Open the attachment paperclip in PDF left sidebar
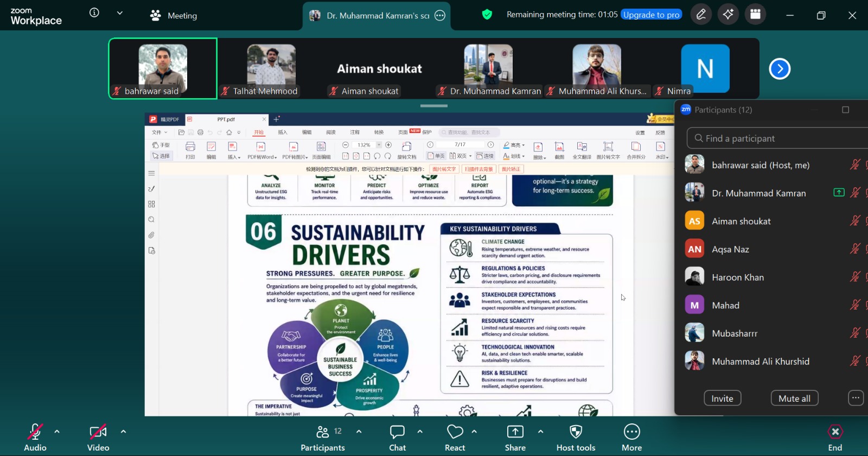868x456 pixels. [x=151, y=235]
